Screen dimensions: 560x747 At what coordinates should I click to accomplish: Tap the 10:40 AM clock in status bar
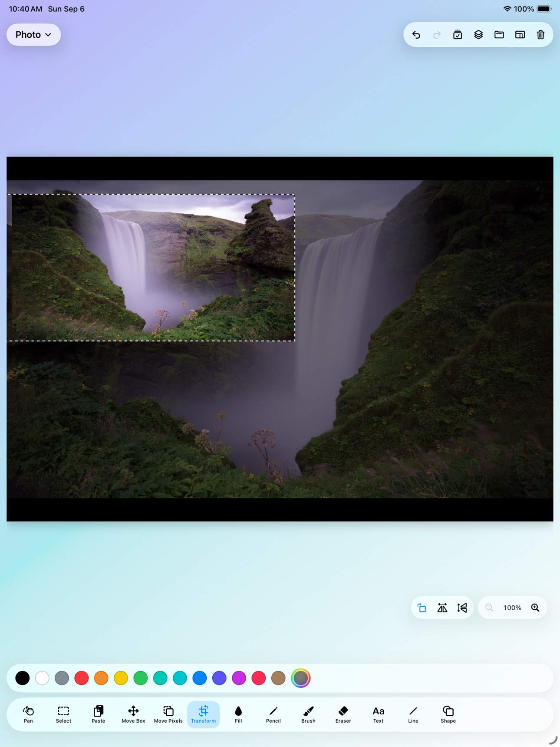click(26, 9)
